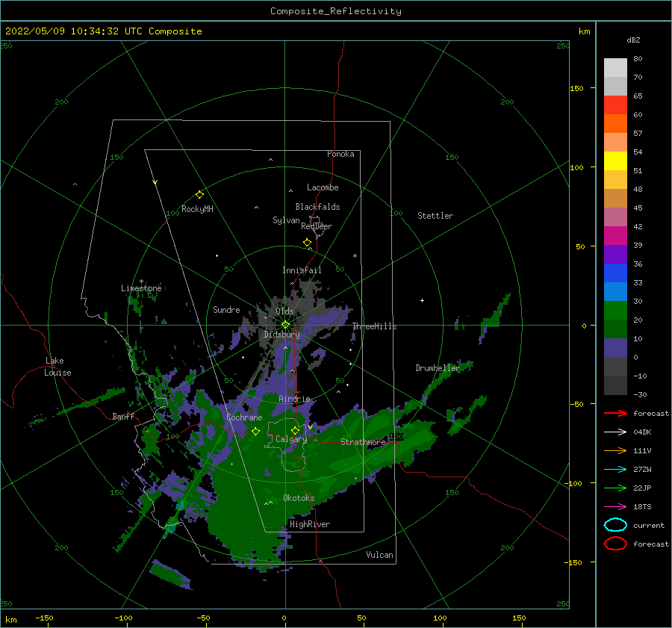Click the yellow diamond marker below Cochrane
This screenshot has height=628, width=672.
point(256,432)
